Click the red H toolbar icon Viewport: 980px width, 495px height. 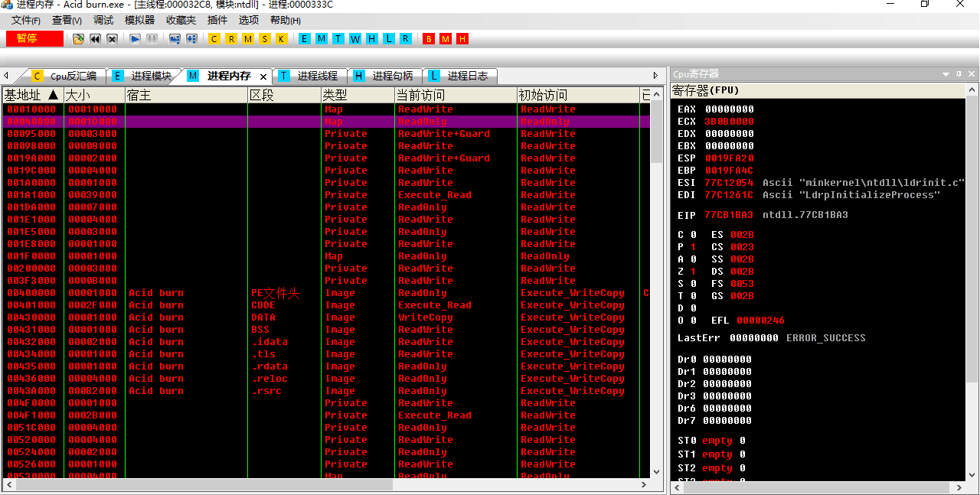[x=462, y=39]
